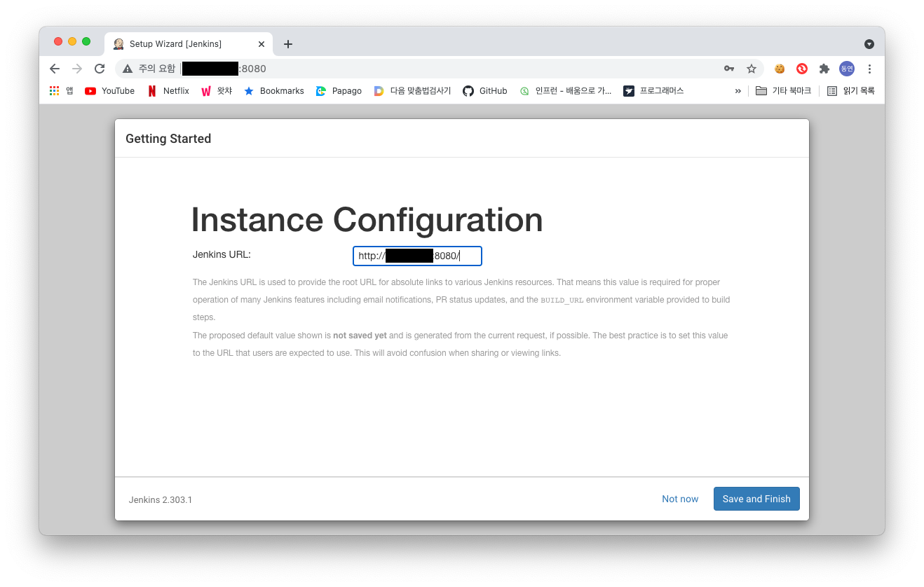Open the 읽기 목록 reading list

tap(850, 91)
